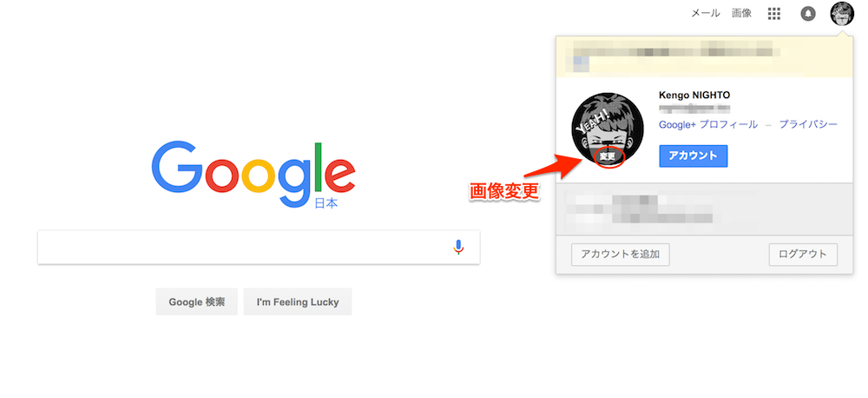Open the 画像 link

(x=742, y=13)
